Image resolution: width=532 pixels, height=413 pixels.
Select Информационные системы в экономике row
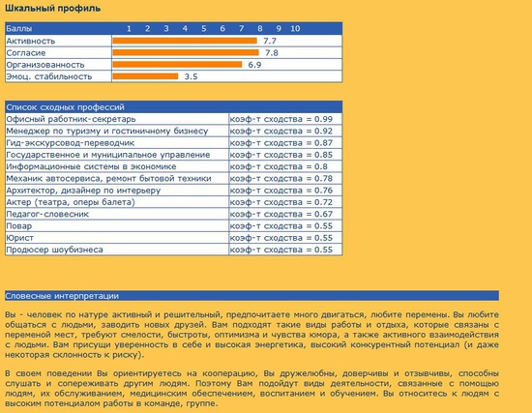174,166
